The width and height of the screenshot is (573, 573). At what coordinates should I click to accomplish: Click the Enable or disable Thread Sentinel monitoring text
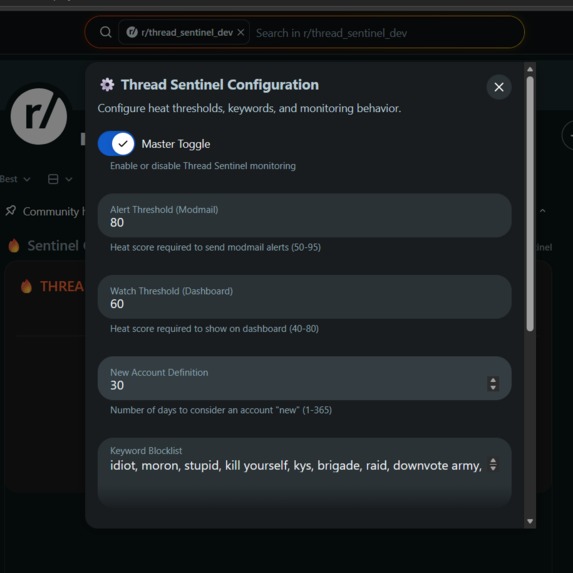coord(203,166)
